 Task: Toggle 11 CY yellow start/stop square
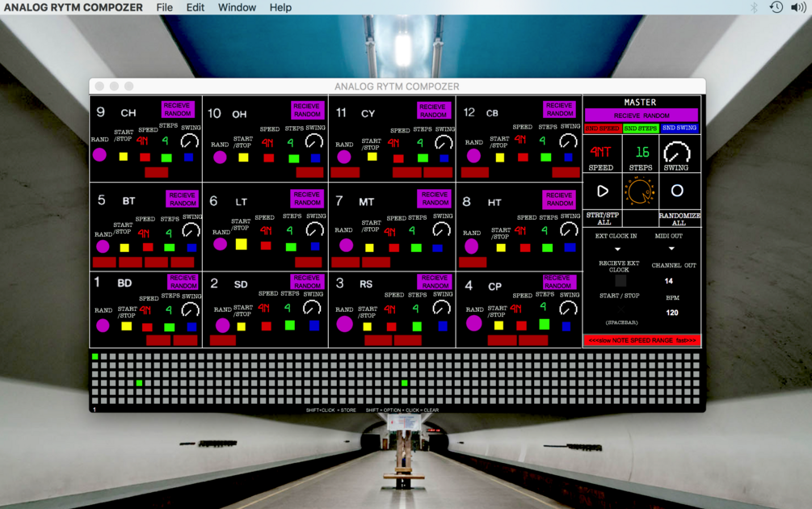(372, 157)
